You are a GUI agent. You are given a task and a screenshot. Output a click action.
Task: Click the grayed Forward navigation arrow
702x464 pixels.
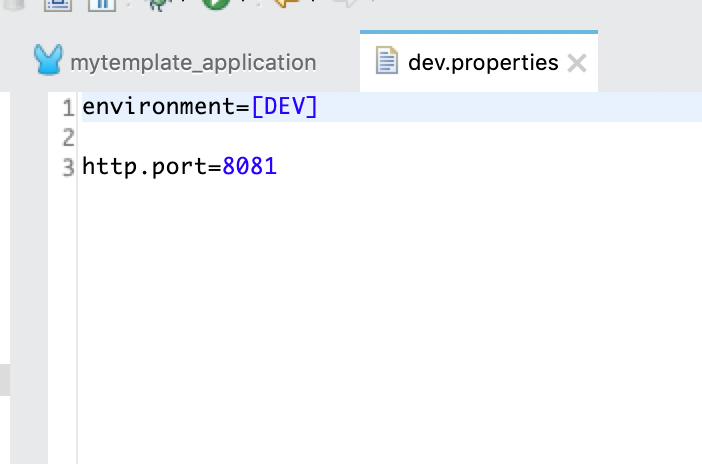345,3
